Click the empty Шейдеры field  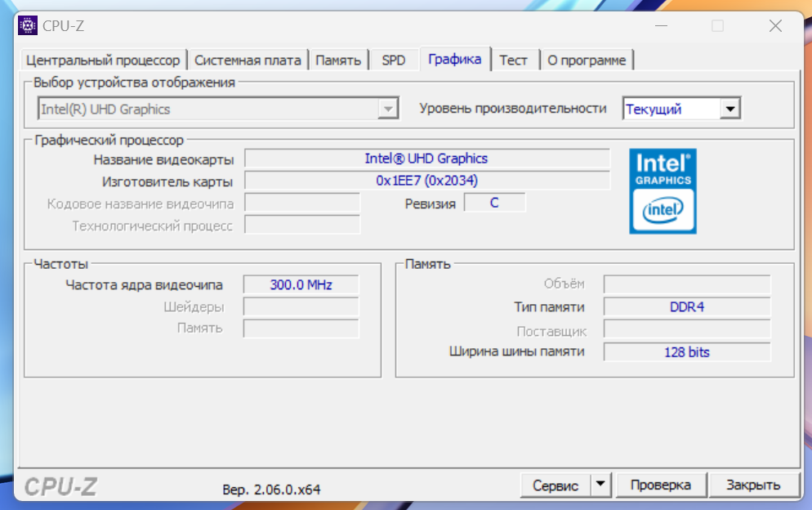[x=301, y=306]
